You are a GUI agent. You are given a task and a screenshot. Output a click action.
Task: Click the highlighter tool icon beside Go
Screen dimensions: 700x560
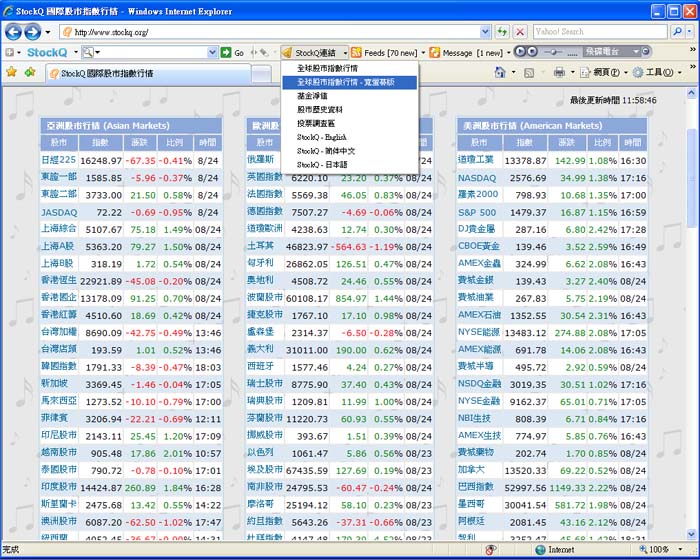[x=264, y=53]
